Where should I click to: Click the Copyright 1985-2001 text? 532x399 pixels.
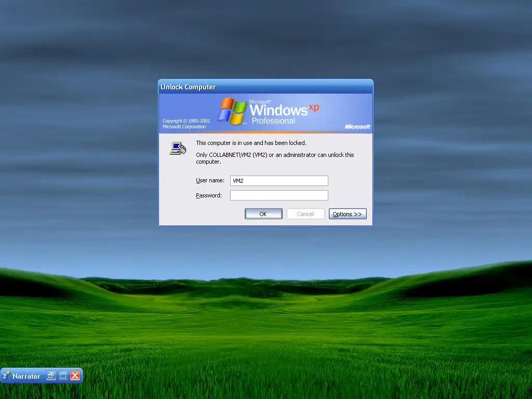tap(186, 124)
